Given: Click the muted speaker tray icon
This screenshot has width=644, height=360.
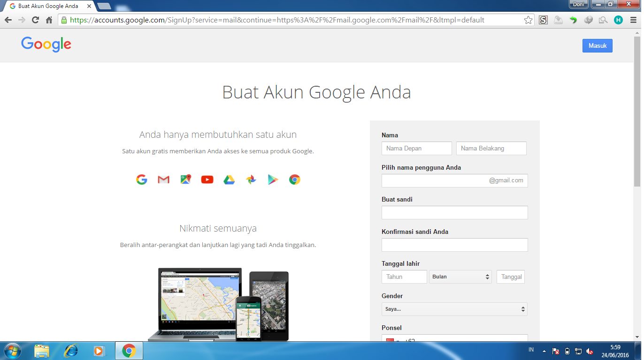Looking at the screenshot, I should (590, 351).
